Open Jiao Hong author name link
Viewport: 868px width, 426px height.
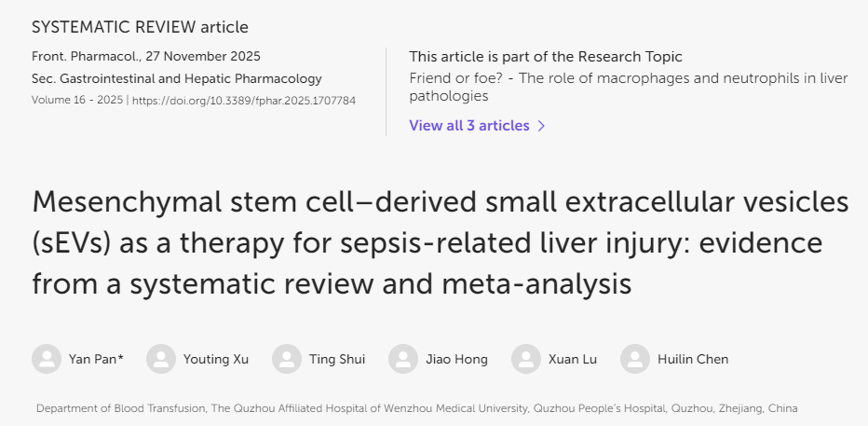[x=457, y=359]
